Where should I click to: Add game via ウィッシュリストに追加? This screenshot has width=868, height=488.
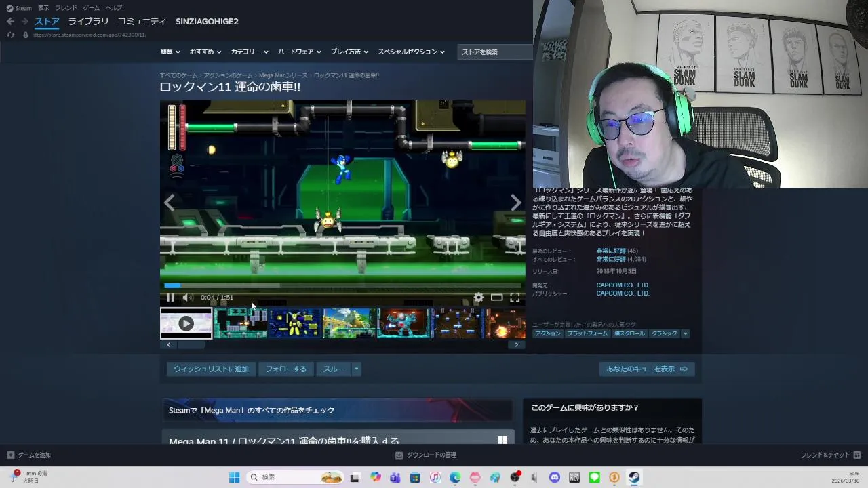pyautogui.click(x=211, y=369)
